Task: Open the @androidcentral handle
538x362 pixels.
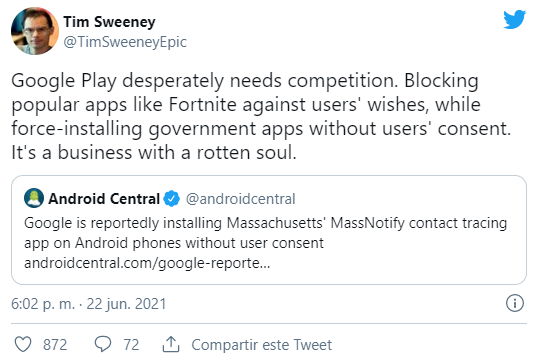Action: [240, 199]
